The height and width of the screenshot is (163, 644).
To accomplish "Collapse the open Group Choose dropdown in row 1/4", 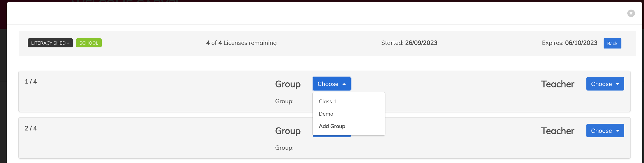I will pos(332,84).
